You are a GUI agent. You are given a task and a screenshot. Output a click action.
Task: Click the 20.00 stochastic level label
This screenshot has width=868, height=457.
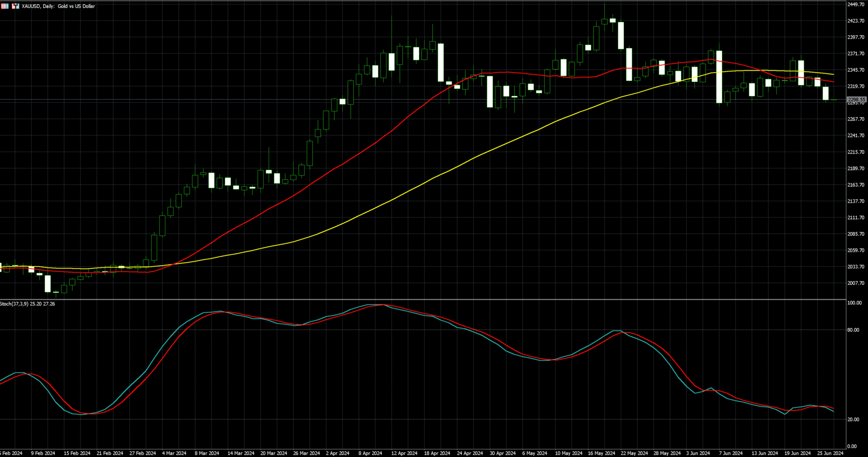pos(853,420)
